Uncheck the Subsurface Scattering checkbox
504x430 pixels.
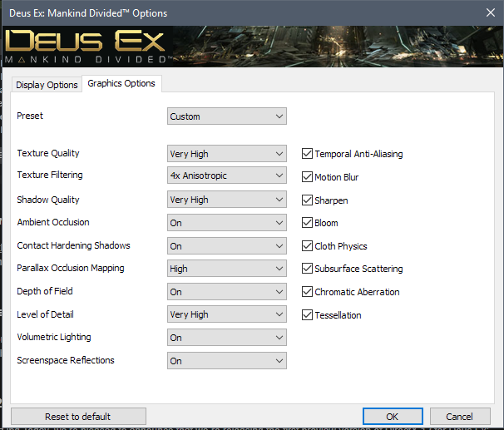point(307,269)
